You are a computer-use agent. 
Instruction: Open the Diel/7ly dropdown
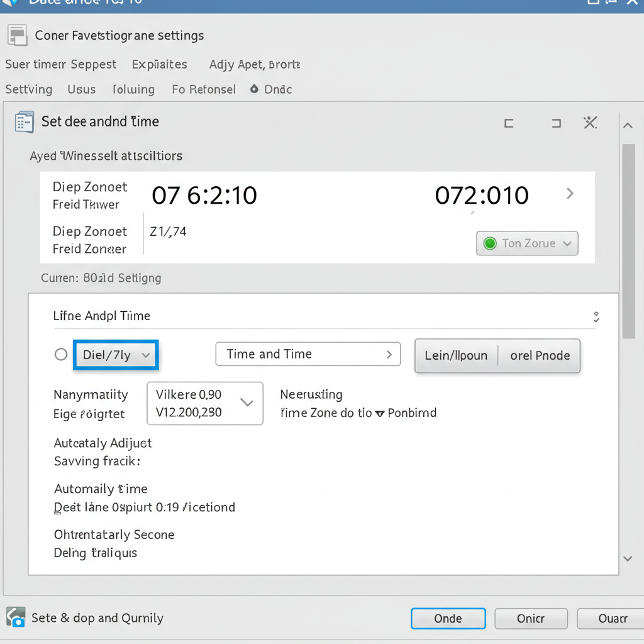(116, 355)
